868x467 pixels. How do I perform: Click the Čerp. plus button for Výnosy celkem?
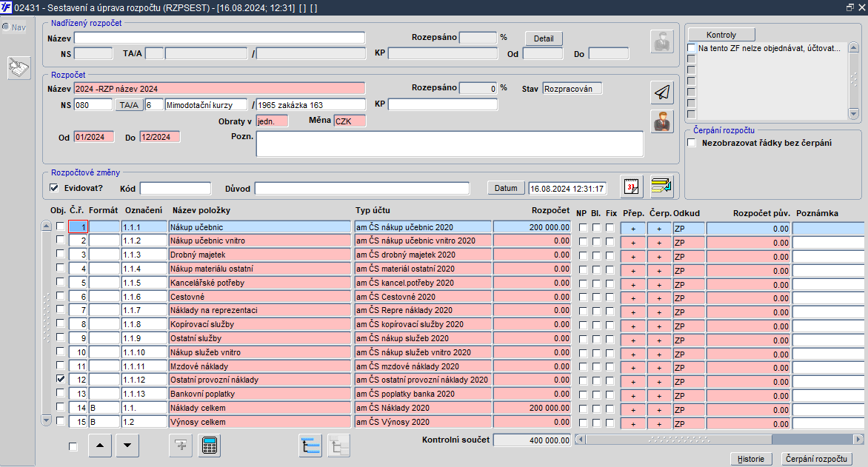point(658,423)
